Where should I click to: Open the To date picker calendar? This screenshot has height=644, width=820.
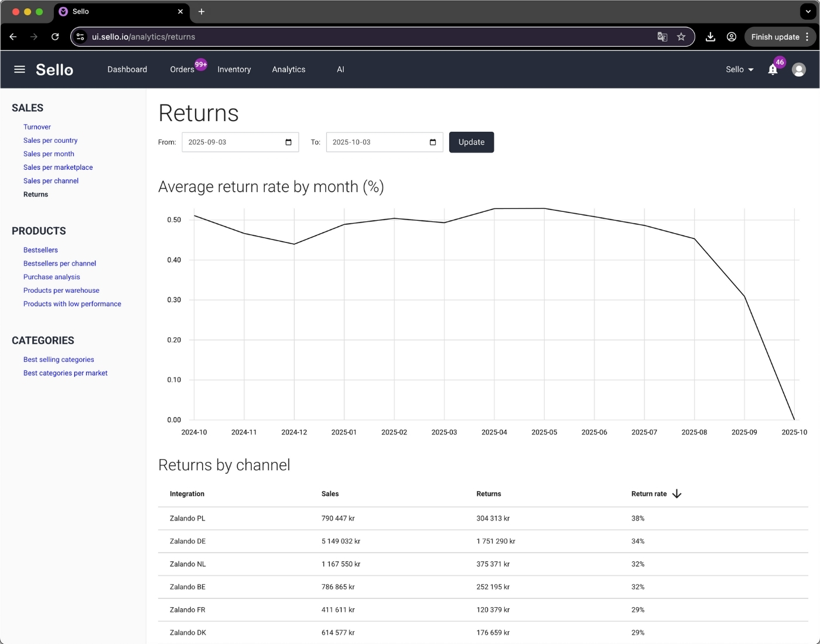(x=432, y=142)
